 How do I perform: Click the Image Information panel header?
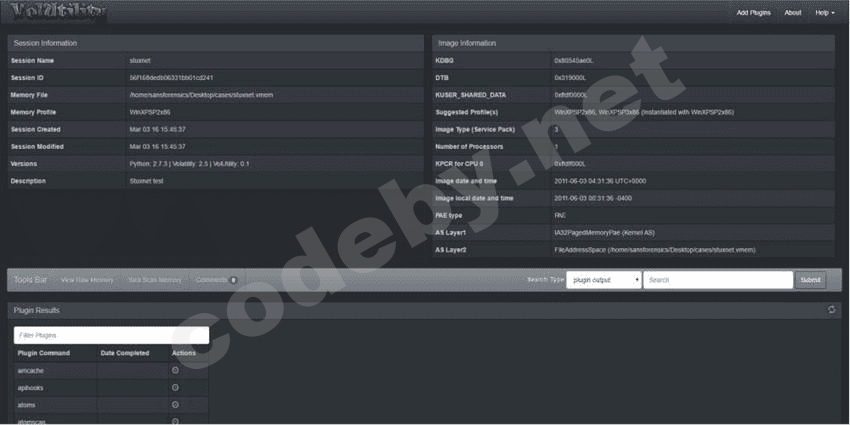(x=633, y=43)
